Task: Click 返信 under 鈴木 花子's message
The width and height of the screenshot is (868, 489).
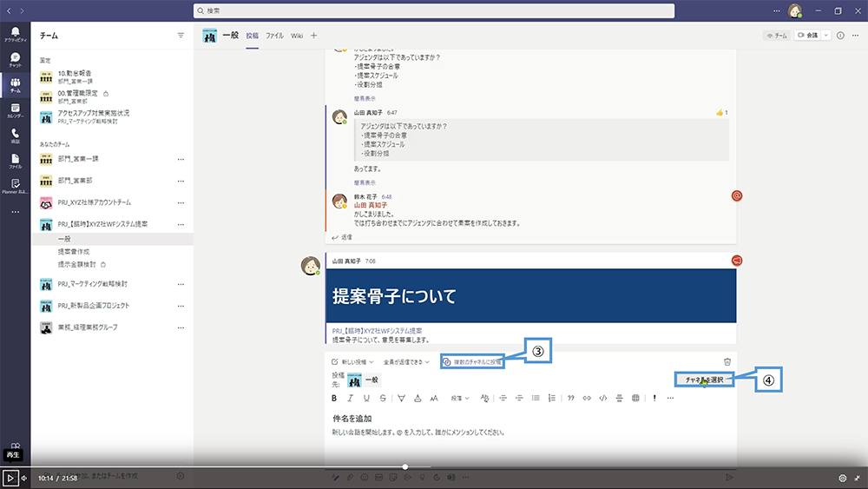Action: [341, 237]
